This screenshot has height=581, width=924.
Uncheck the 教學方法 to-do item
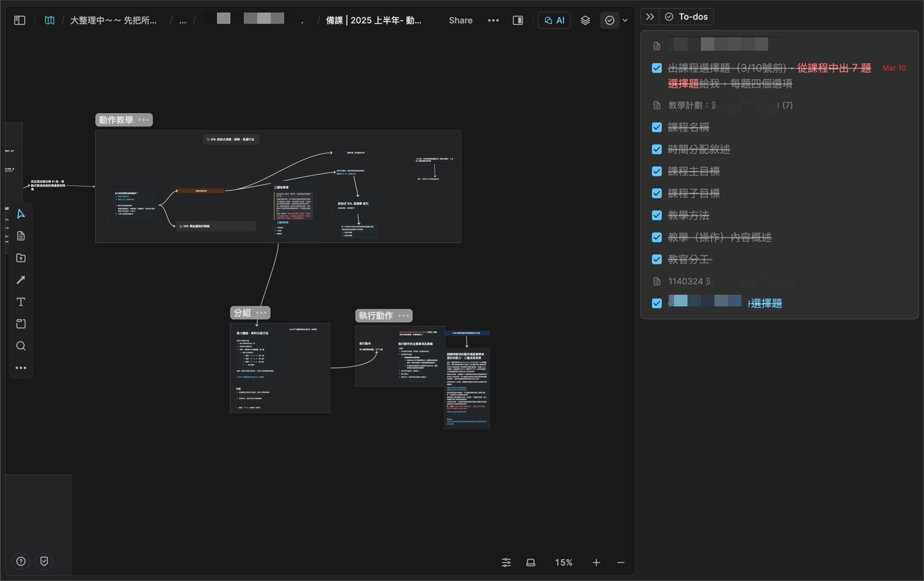point(657,215)
